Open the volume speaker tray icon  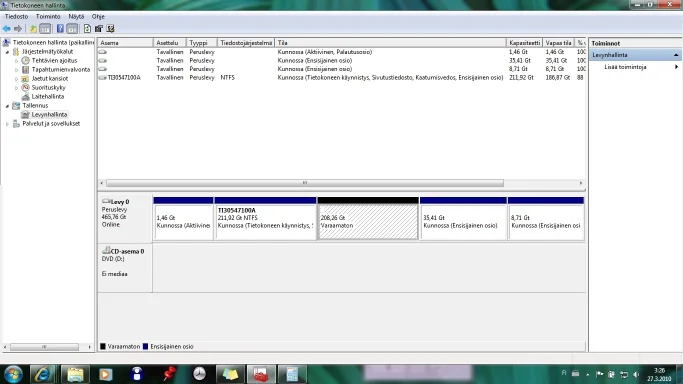636,374
